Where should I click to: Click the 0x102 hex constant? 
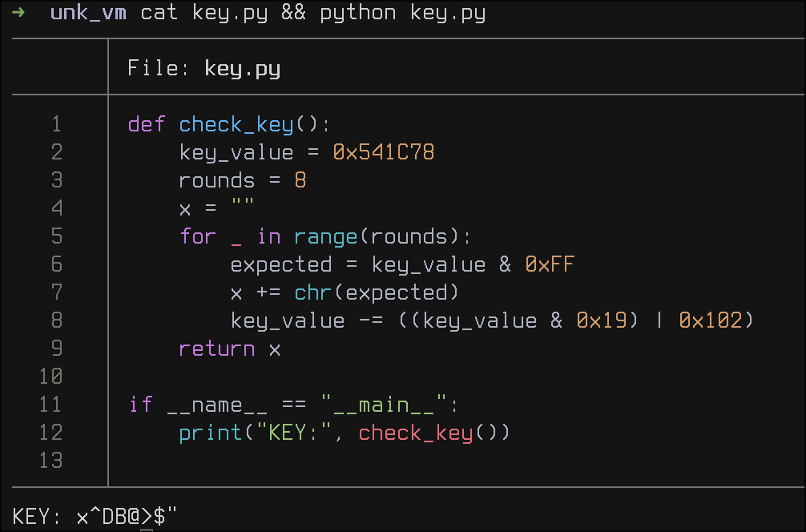710,320
